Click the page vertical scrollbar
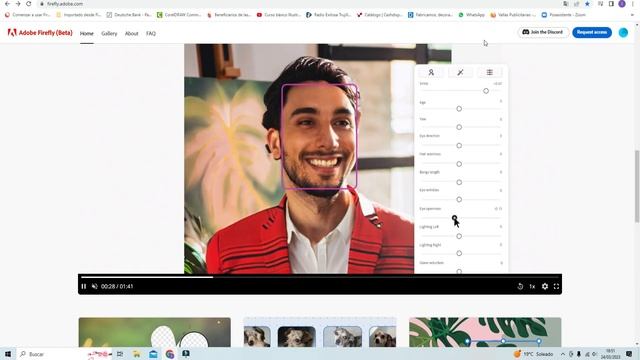 [x=637, y=187]
